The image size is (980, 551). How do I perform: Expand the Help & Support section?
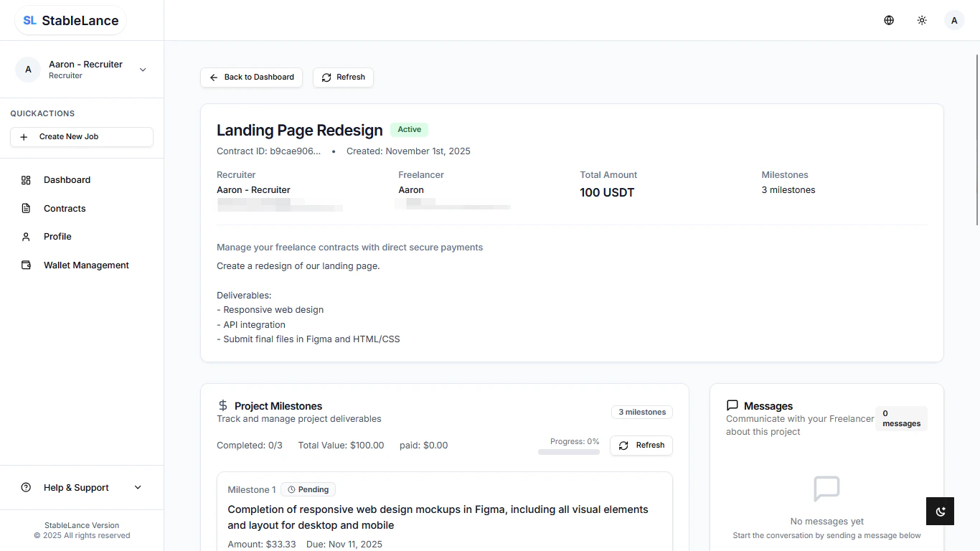pyautogui.click(x=75, y=487)
